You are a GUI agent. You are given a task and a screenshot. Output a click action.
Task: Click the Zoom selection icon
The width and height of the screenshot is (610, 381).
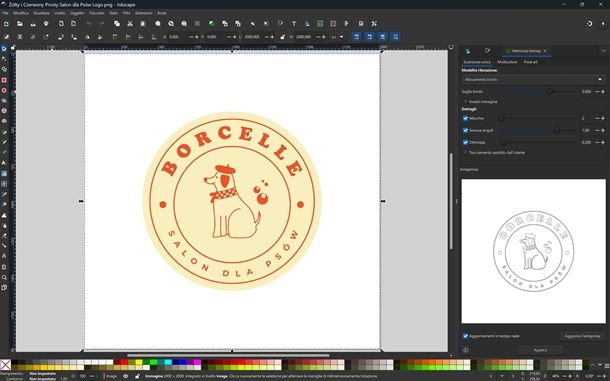click(158, 24)
